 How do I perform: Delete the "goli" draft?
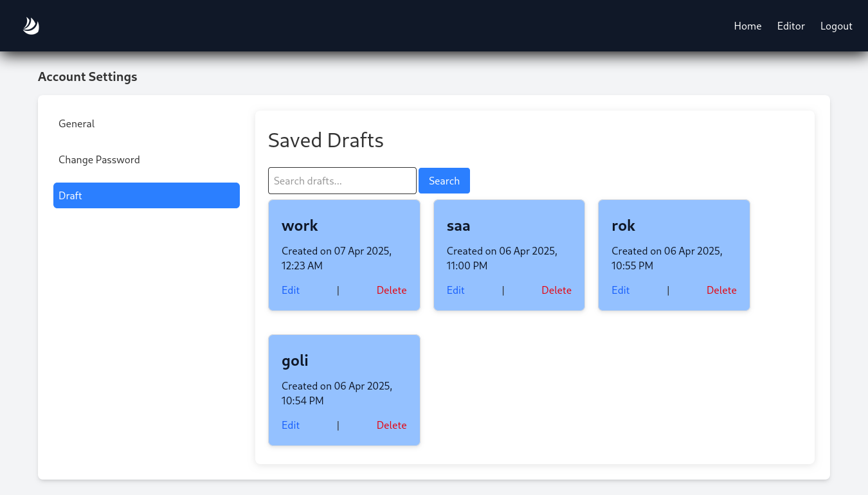point(392,425)
